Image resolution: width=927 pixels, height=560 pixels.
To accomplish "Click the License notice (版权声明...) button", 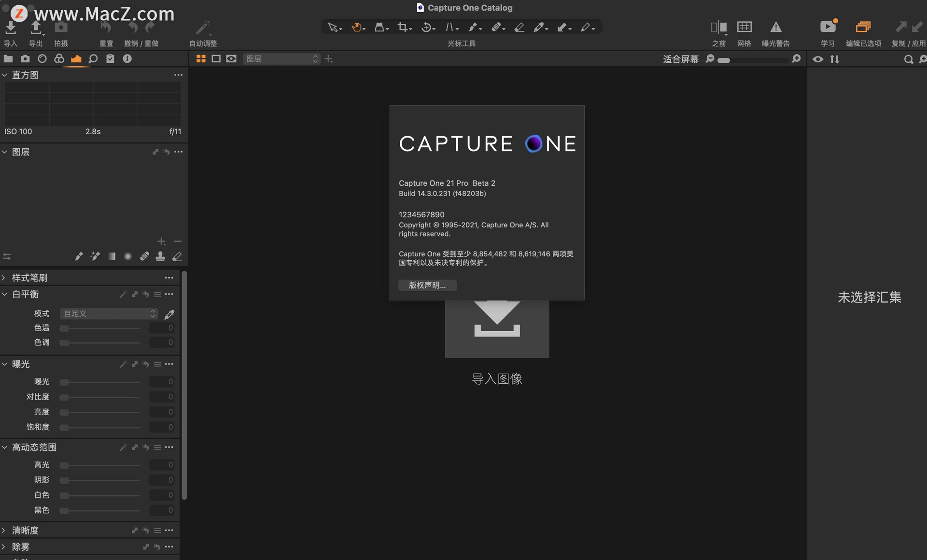I will point(427,285).
